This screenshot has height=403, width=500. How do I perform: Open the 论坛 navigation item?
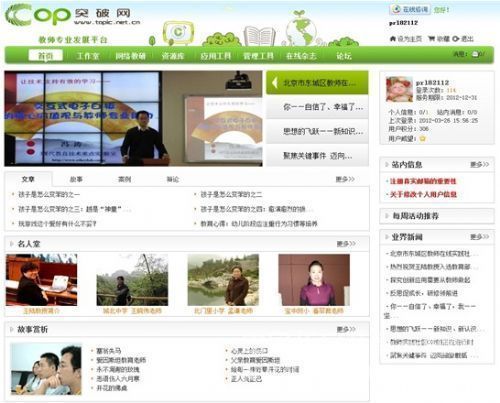pos(344,56)
